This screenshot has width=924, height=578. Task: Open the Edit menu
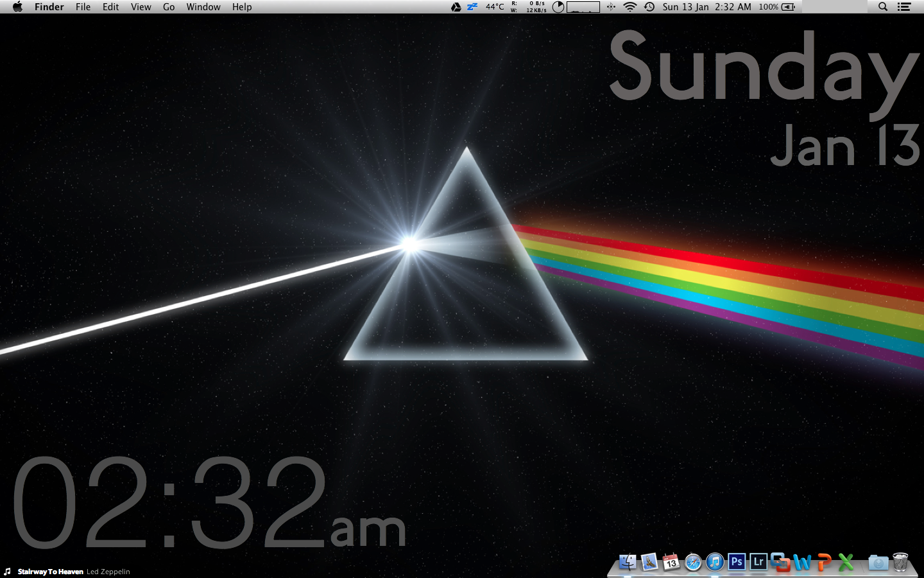111,6
